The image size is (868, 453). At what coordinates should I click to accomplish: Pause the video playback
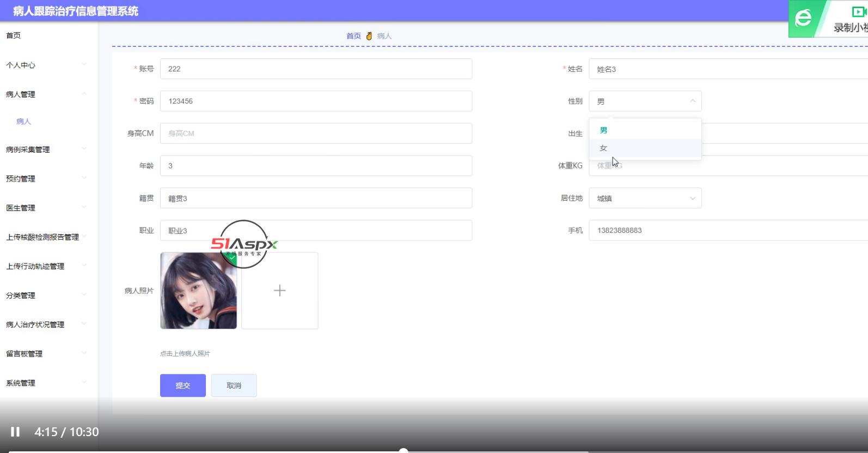click(x=15, y=432)
